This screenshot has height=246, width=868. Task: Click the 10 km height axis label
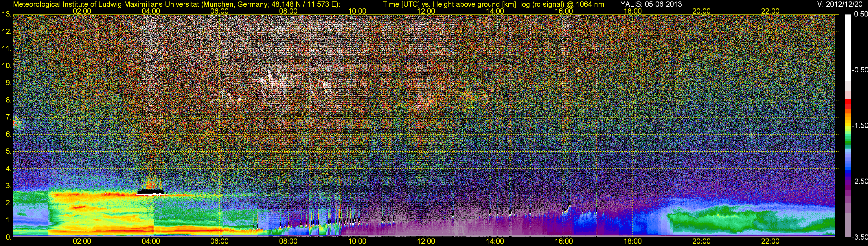[6, 66]
